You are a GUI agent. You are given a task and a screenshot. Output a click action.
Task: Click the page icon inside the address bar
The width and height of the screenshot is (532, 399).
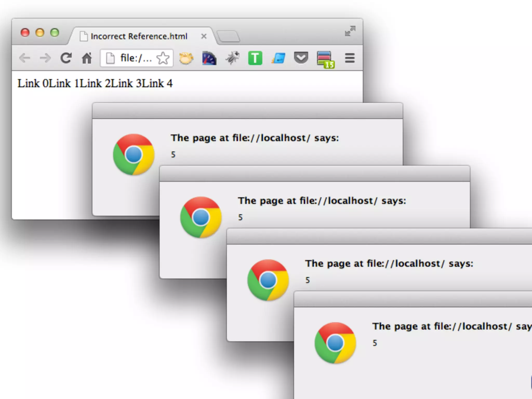(x=110, y=58)
